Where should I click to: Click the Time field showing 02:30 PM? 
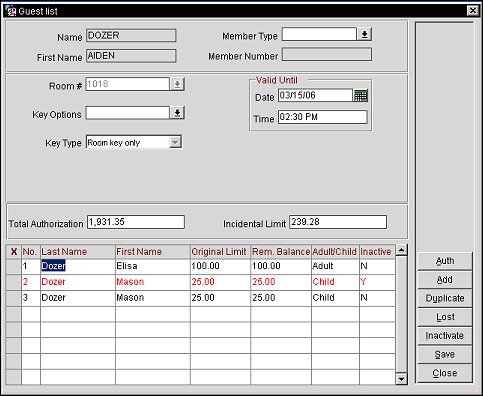click(x=323, y=117)
